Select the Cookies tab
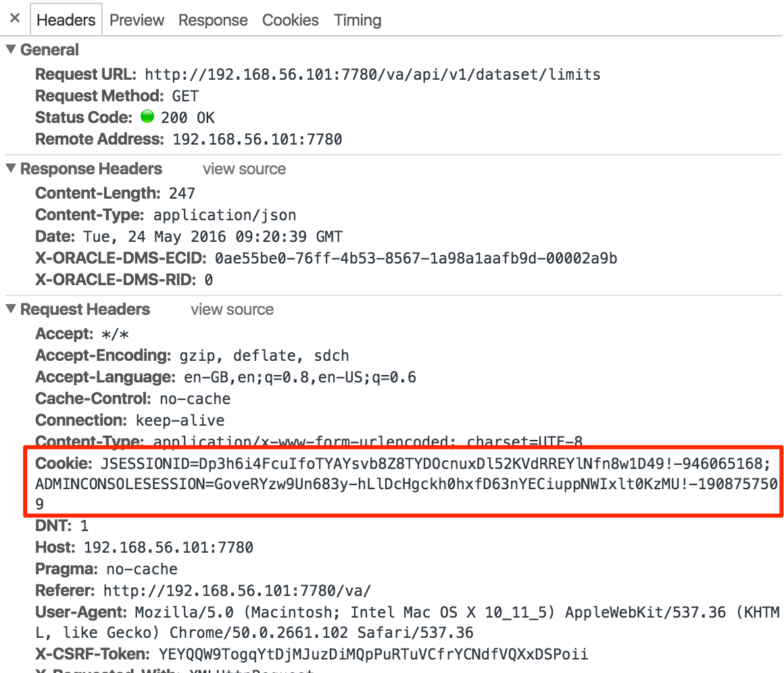Screen dimensions: 784x673 [x=290, y=20]
